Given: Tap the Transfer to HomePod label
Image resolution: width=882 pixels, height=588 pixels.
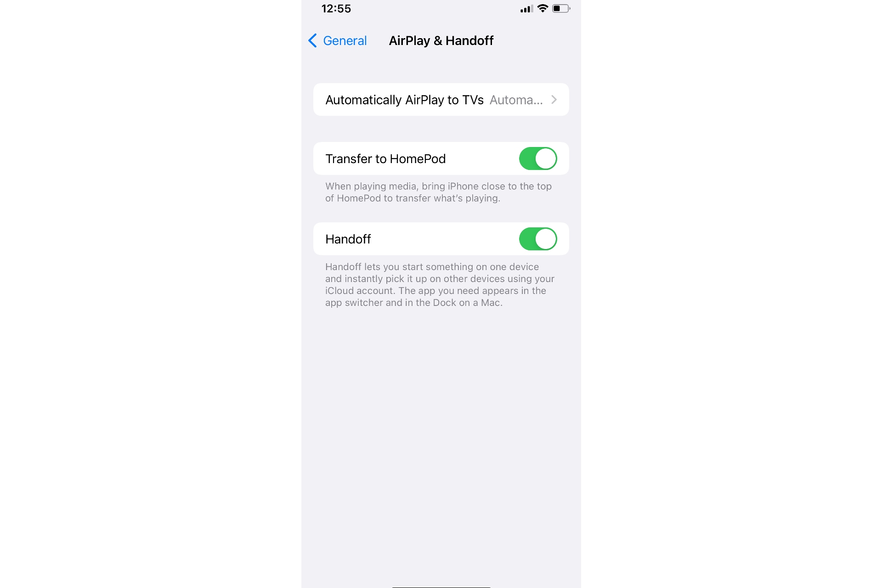Looking at the screenshot, I should [385, 158].
